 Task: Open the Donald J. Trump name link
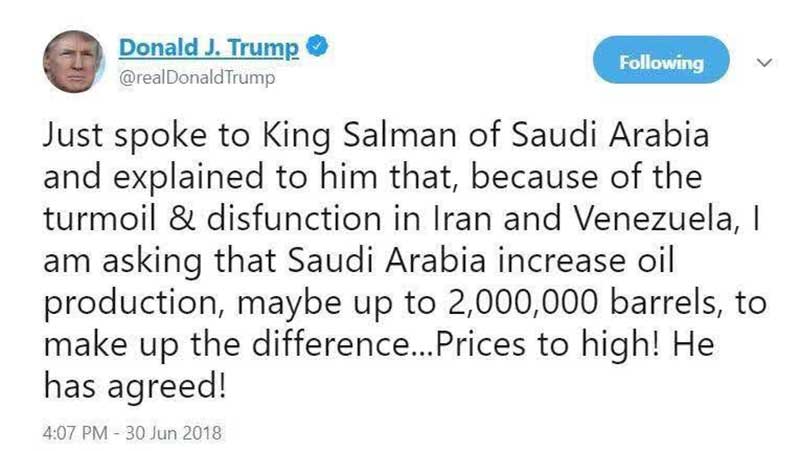click(207, 47)
